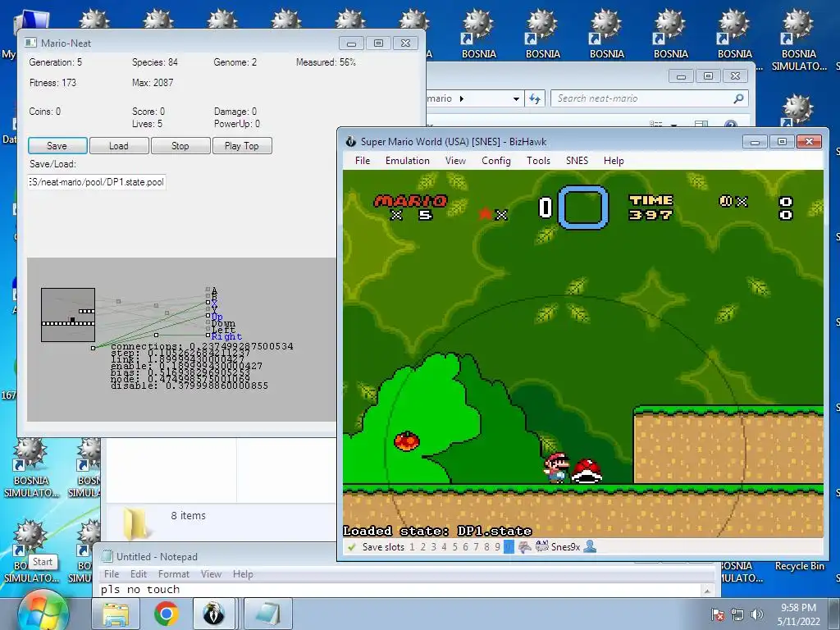The height and width of the screenshot is (630, 840).
Task: Click the Action Center flag tray icon
Action: (717, 614)
